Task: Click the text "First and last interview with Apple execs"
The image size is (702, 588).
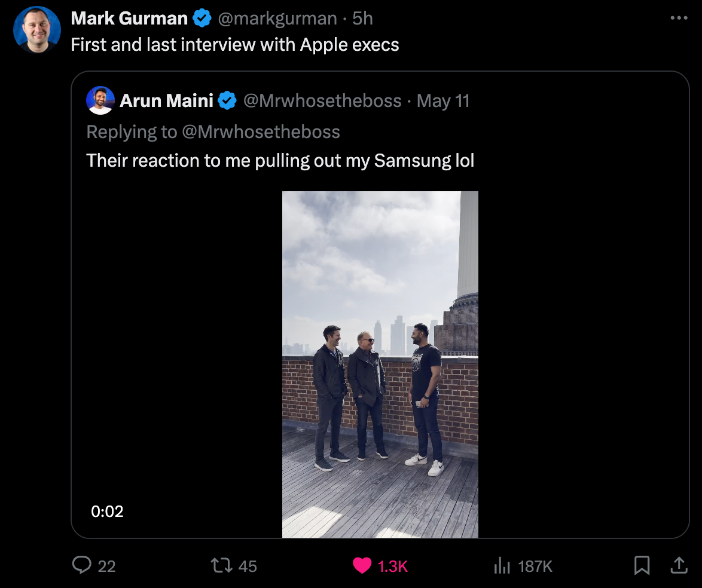Action: tap(235, 45)
